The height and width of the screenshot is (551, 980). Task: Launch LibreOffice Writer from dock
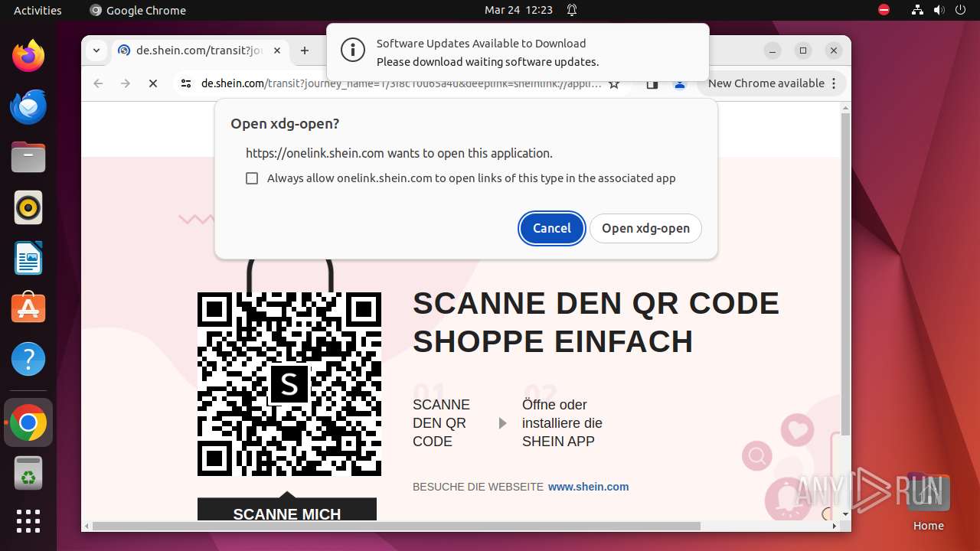point(28,258)
